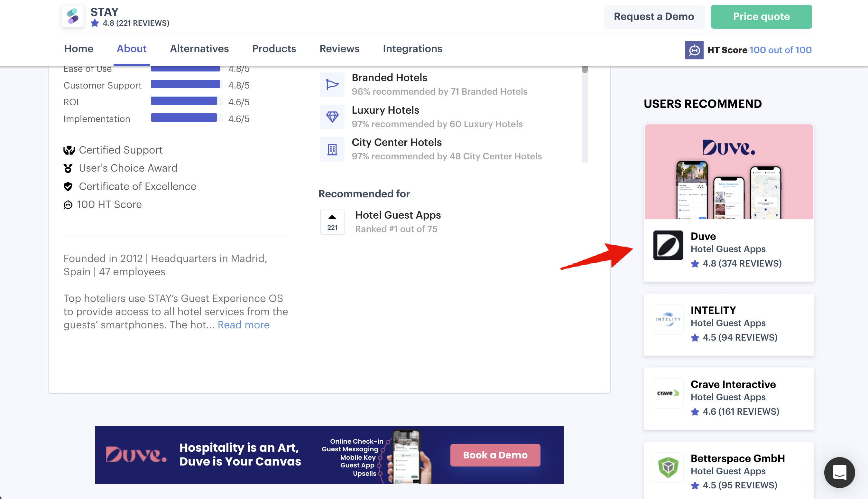Click the HT Score robot icon

click(694, 50)
